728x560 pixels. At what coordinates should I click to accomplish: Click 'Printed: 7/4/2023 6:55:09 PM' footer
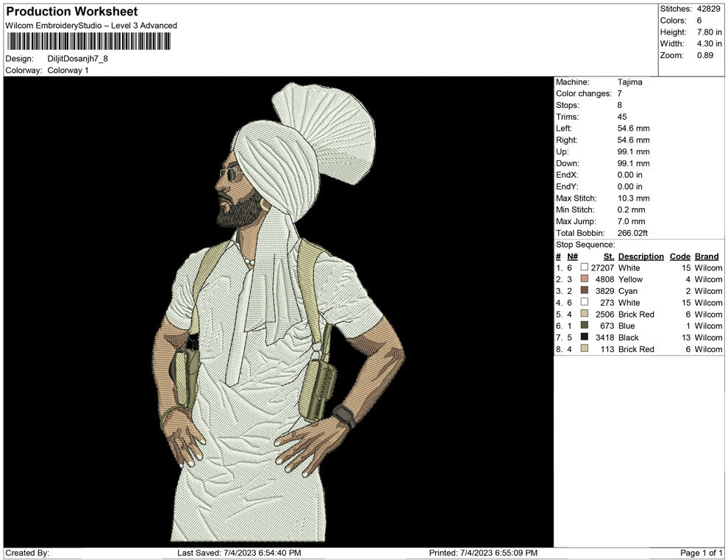(x=483, y=553)
